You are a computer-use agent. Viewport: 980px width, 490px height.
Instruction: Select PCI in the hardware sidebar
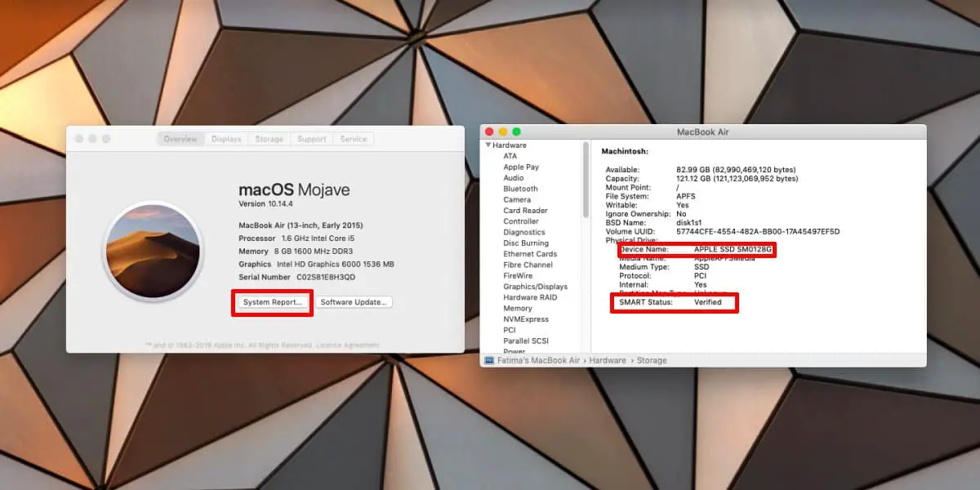[x=510, y=330]
